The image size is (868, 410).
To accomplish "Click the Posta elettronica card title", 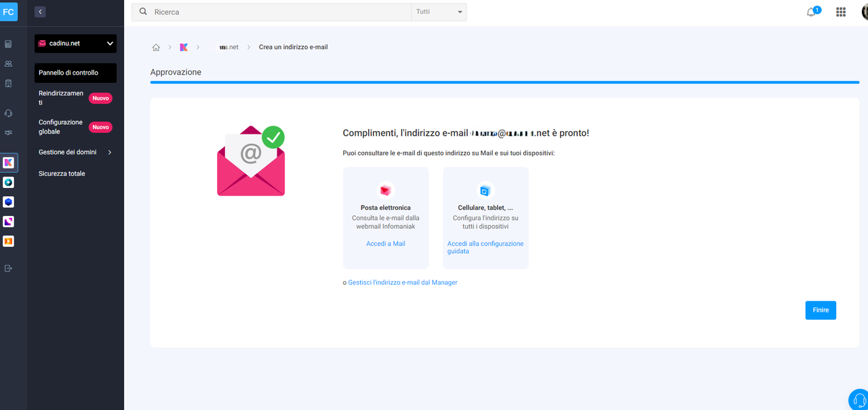I will point(386,208).
